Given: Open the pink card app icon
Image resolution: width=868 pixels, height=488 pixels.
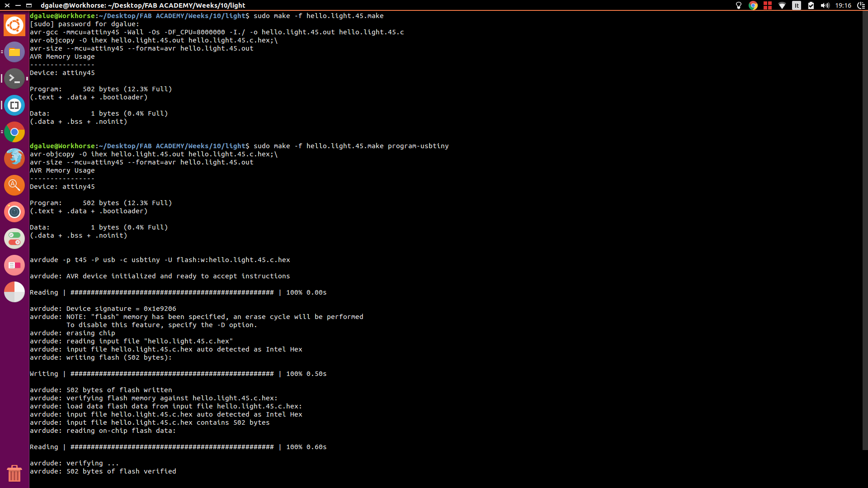Looking at the screenshot, I should 14,265.
